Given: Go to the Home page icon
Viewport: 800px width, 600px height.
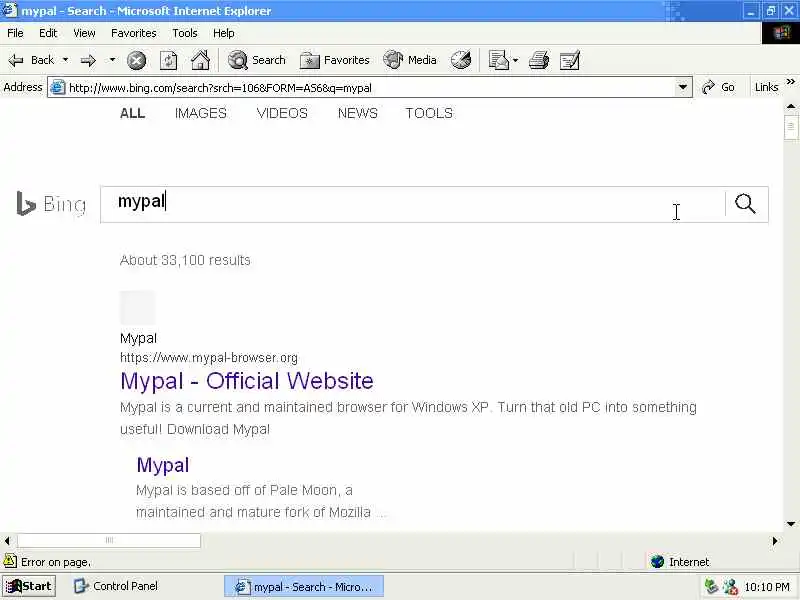Looking at the screenshot, I should click(201, 60).
